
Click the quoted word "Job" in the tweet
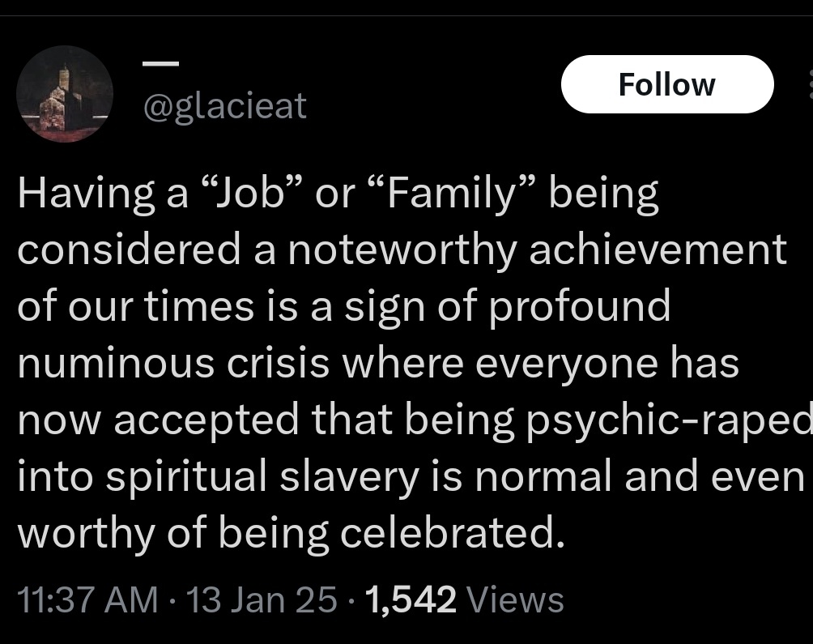pos(236,195)
